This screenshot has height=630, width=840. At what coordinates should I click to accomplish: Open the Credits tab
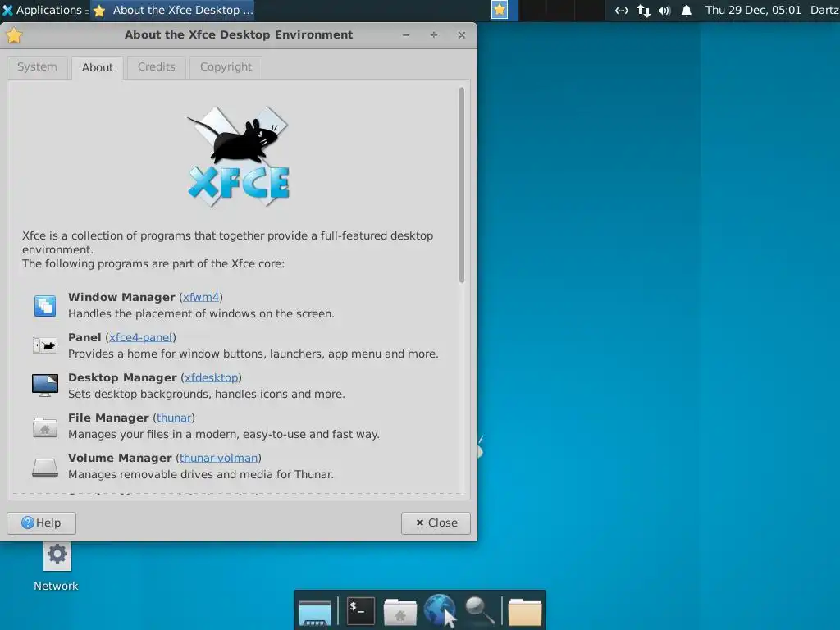pos(157,67)
